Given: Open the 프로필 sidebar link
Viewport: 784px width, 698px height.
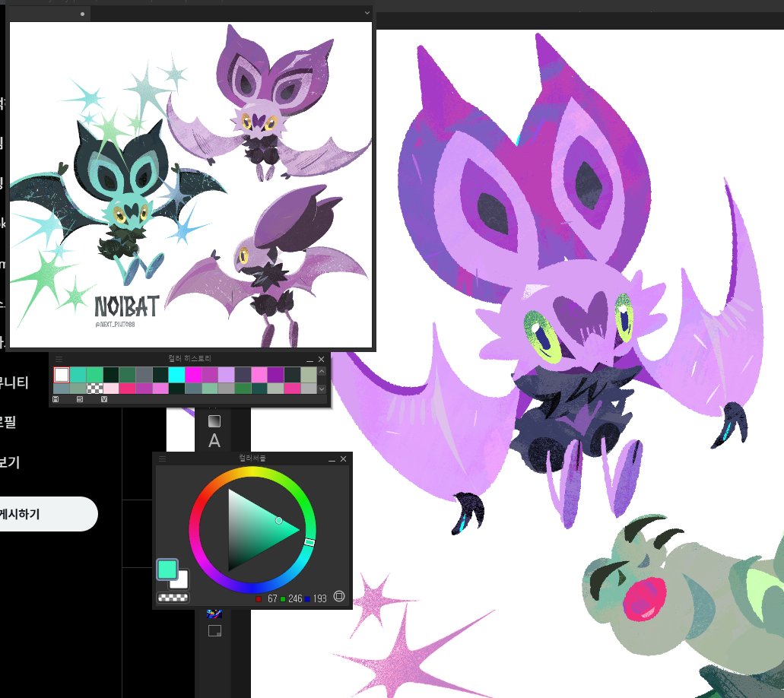Looking at the screenshot, I should point(8,422).
